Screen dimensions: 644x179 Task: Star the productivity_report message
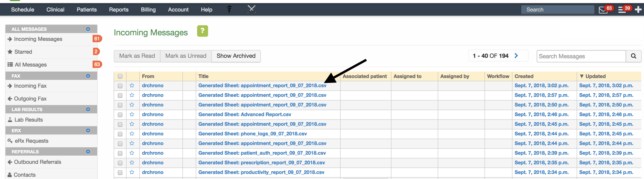pyautogui.click(x=132, y=172)
